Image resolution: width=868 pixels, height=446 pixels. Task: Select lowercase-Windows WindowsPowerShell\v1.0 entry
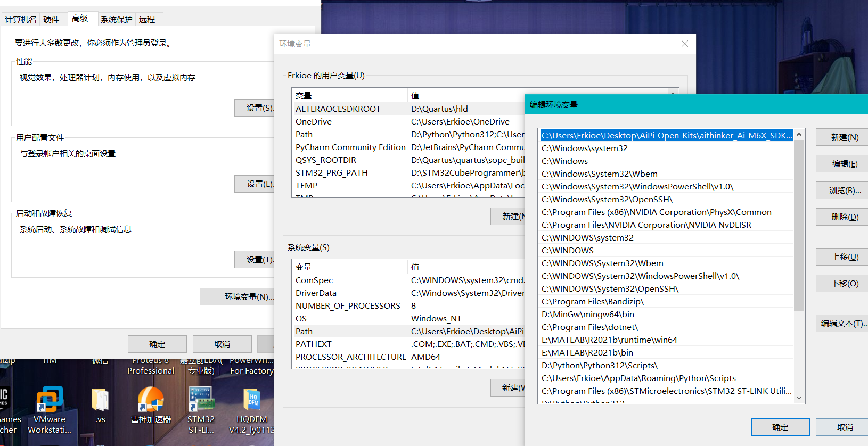(x=667, y=186)
